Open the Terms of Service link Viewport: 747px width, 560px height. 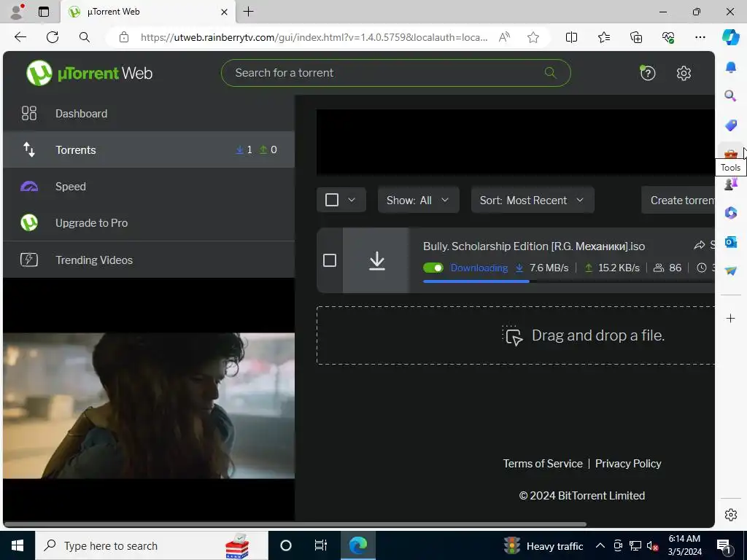point(543,463)
